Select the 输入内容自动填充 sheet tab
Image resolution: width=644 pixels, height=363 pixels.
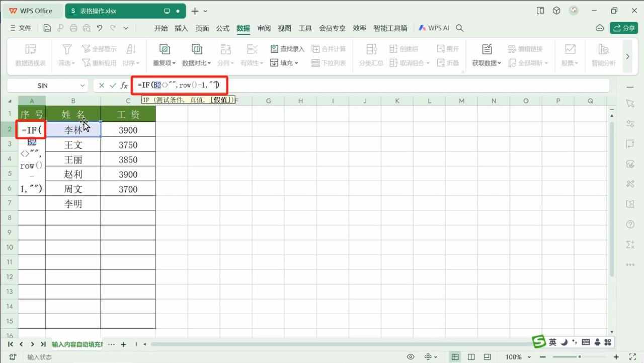coord(77,344)
